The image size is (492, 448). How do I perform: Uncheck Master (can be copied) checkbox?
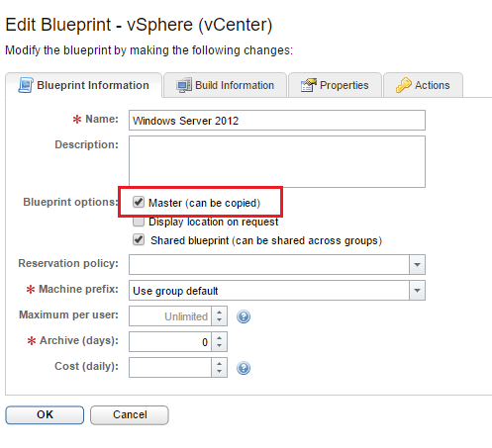[x=139, y=202]
